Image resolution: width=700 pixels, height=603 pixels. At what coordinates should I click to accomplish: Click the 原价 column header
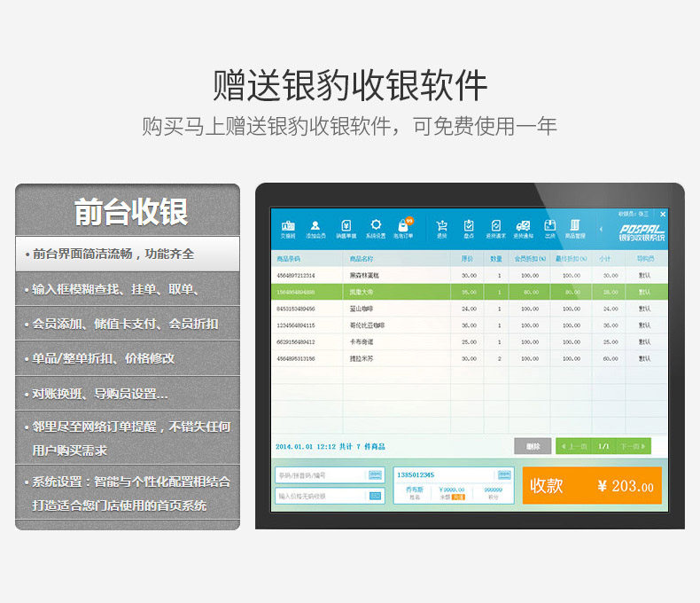point(467,259)
